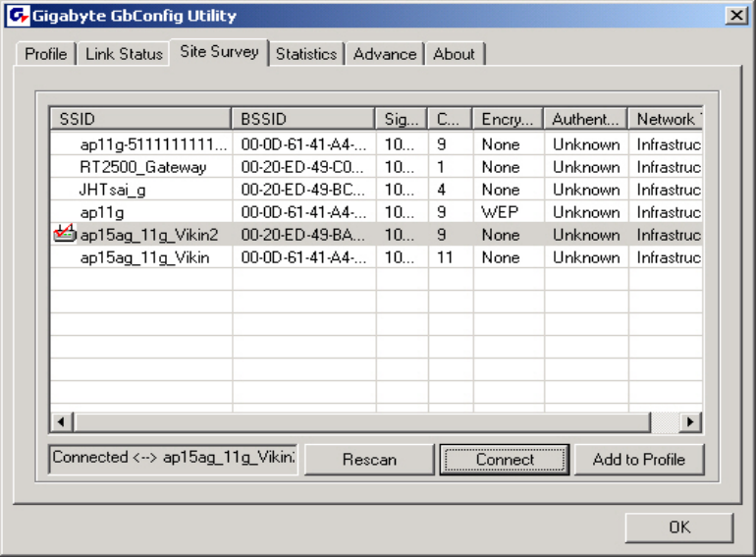
Task: Open the Advance tab
Action: 385,54
